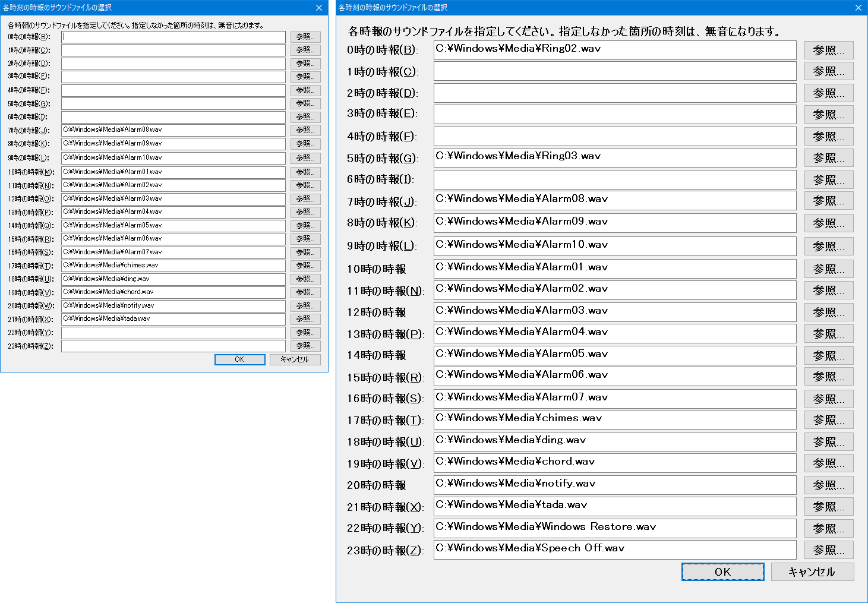Screen dimensions: 868x603
Task: Click キャンセル in the smaller left dialog
Action: [x=295, y=359]
